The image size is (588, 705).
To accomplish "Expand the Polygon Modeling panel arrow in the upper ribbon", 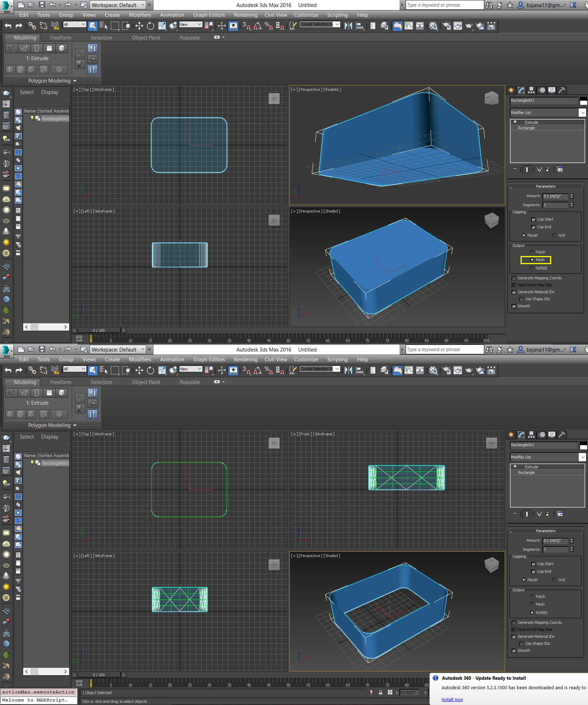I will pyautogui.click(x=75, y=81).
